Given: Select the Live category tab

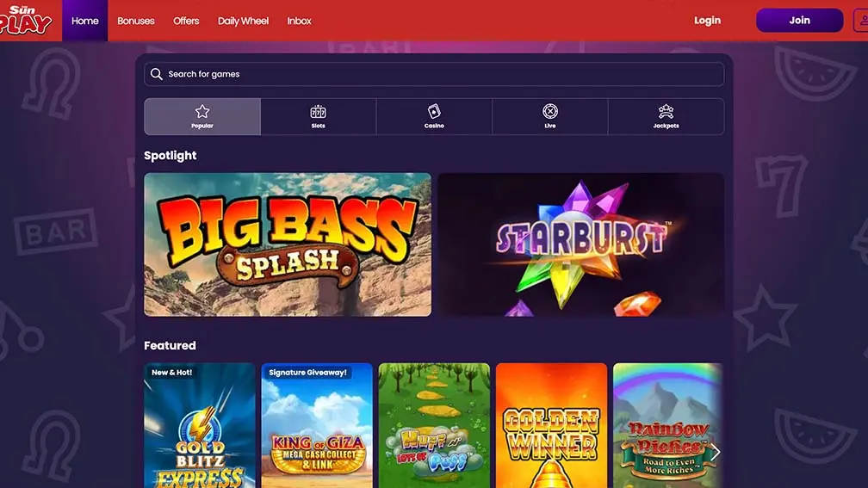Looking at the screenshot, I should (549, 117).
